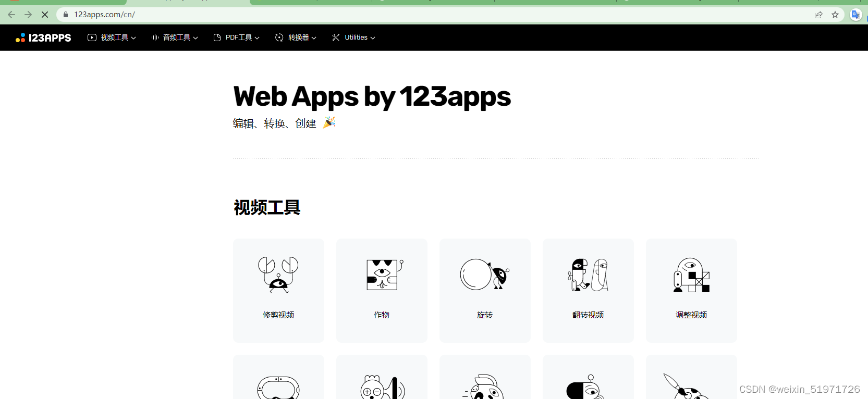Open the half-black face illustration card
Screen dimensions: 868x399
click(588, 377)
